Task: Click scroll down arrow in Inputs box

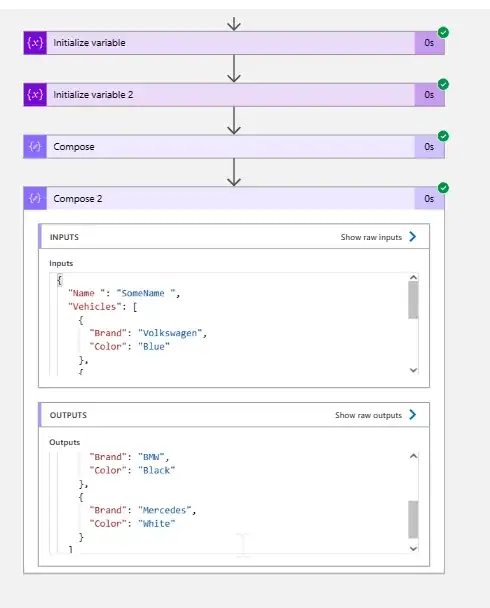Action: tap(413, 370)
